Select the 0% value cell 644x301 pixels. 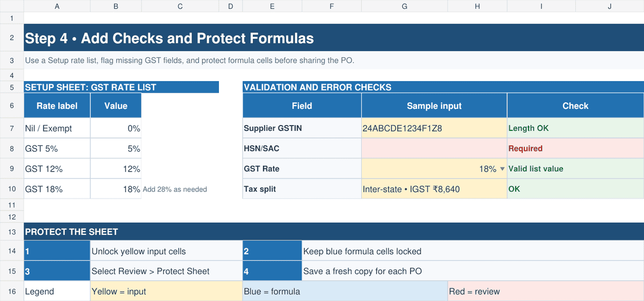[116, 128]
